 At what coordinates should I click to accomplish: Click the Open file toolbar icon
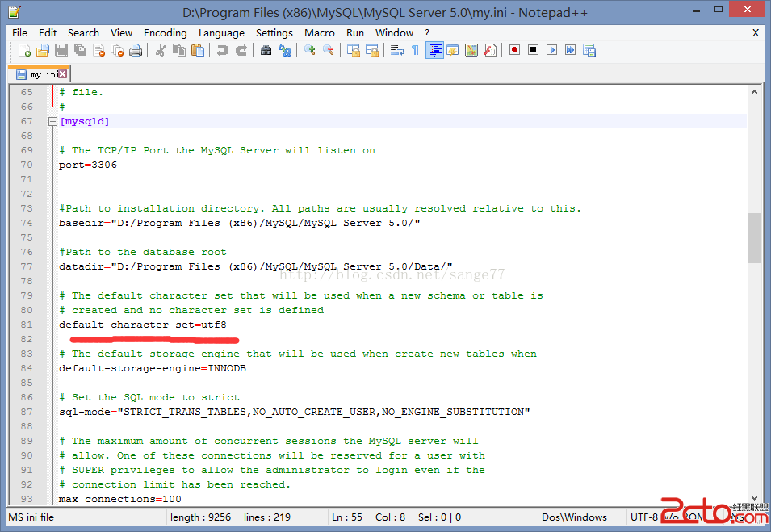point(44,50)
